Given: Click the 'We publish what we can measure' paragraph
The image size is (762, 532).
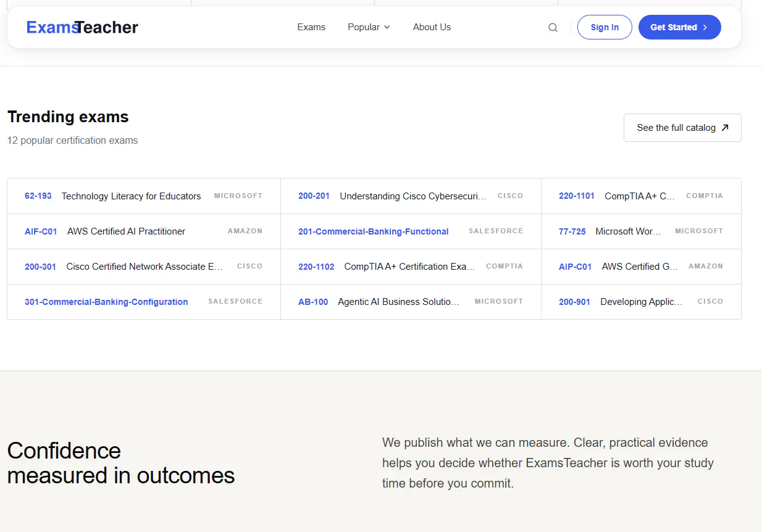Looking at the screenshot, I should [x=548, y=463].
